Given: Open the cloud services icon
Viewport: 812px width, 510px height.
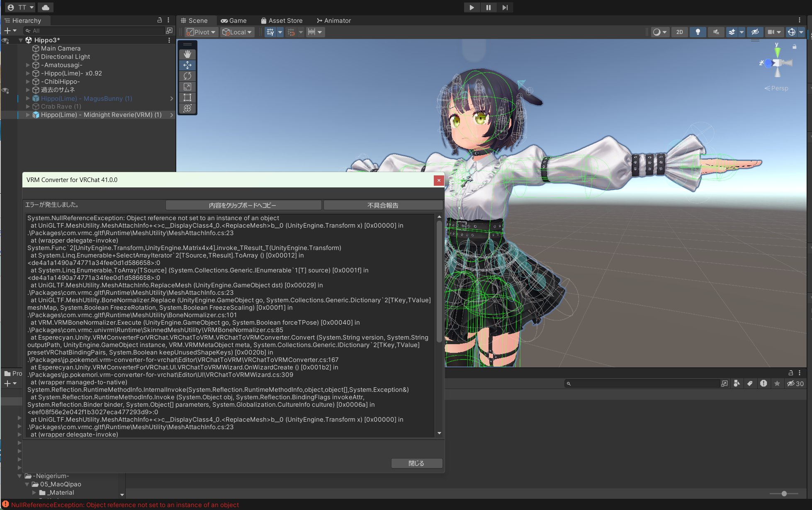Looking at the screenshot, I should click(x=46, y=7).
